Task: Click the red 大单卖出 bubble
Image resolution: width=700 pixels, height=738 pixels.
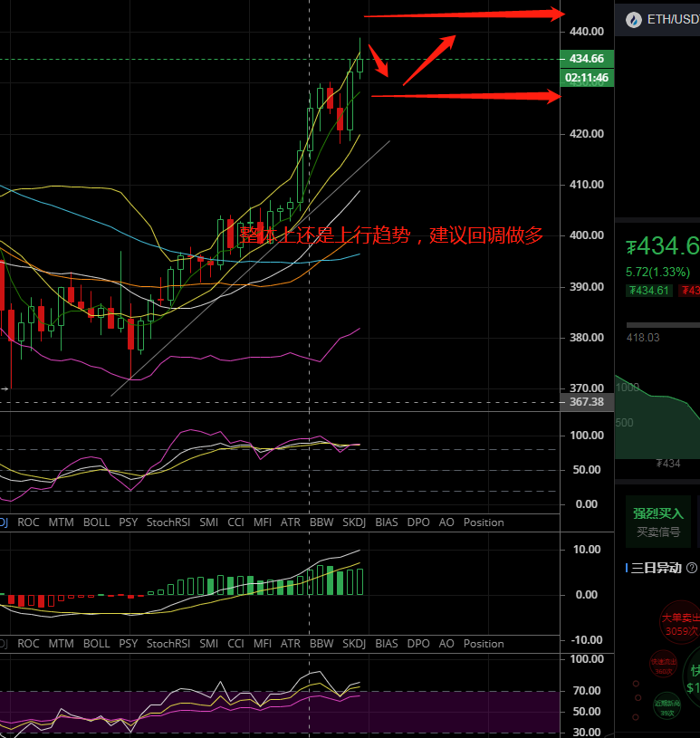Action: pos(679,624)
